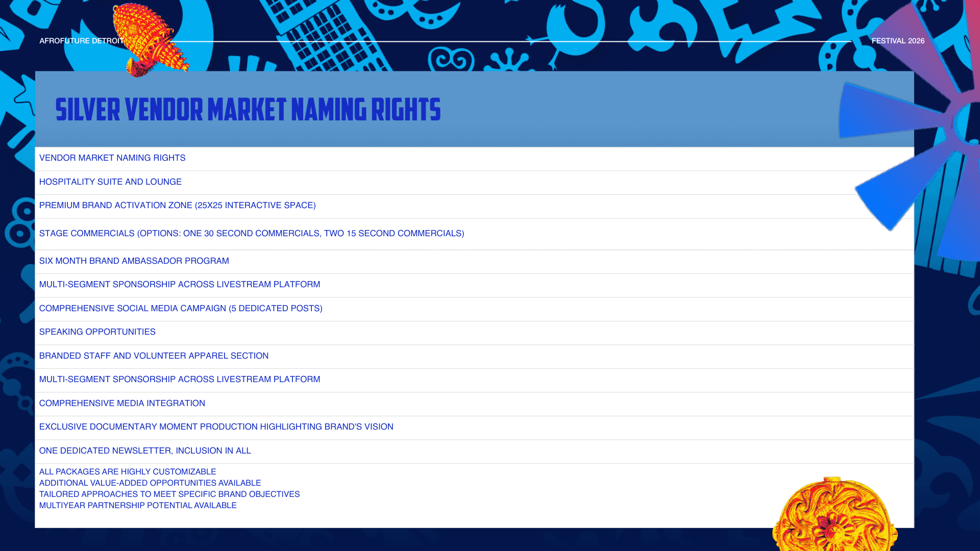Click All Packages Are Highly Customizable line
This screenshot has height=551, width=980.
click(128, 472)
